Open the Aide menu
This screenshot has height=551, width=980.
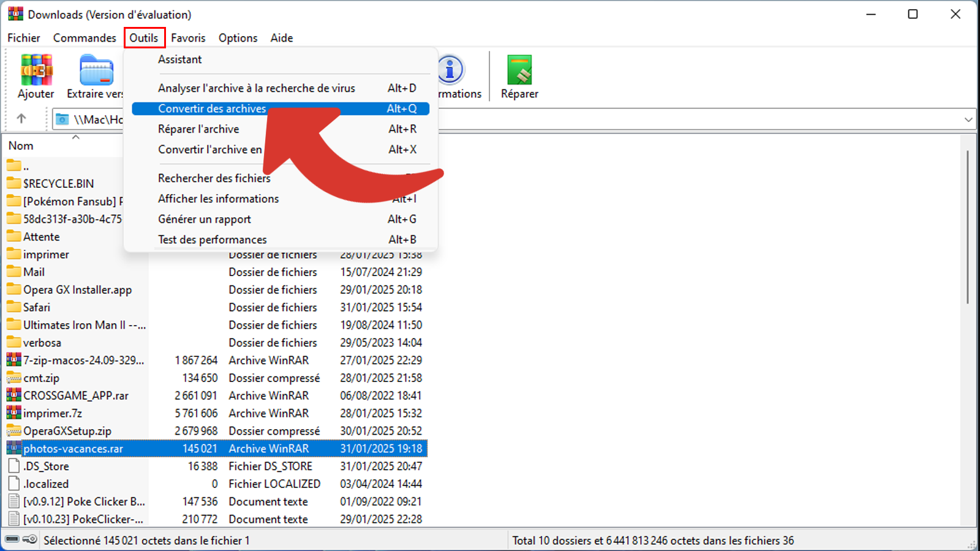[x=282, y=38]
